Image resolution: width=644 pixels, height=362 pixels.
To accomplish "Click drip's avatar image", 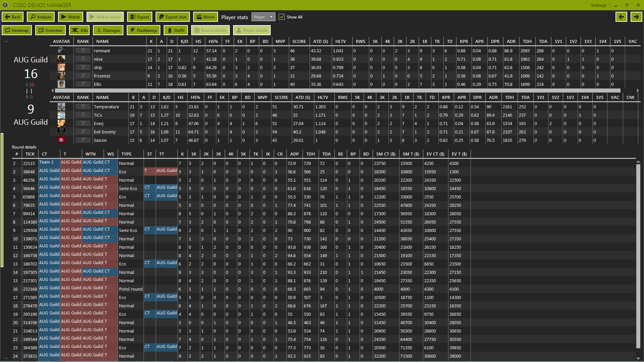I will [61, 67].
